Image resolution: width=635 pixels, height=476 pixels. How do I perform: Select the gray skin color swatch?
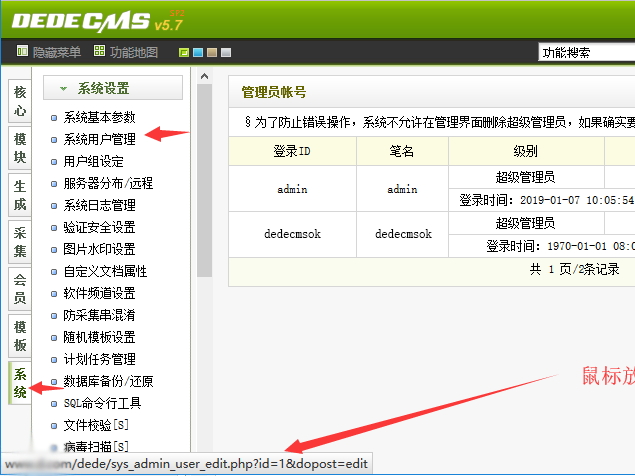pos(226,52)
